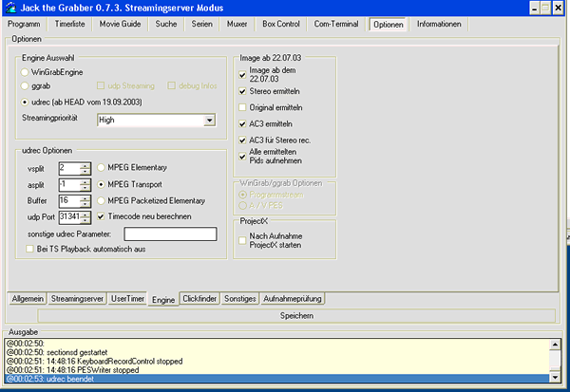Open the Com-Terminal tab
The image size is (570, 392).
(x=336, y=24)
